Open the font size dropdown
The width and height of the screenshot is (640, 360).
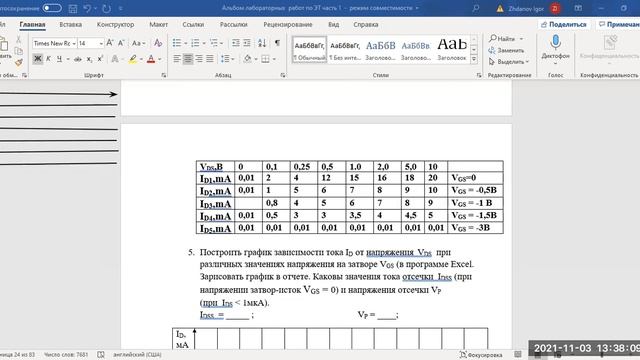click(101, 43)
